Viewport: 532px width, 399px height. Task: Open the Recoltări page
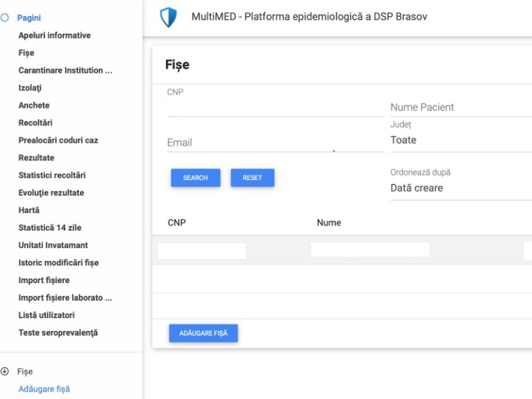click(x=35, y=123)
